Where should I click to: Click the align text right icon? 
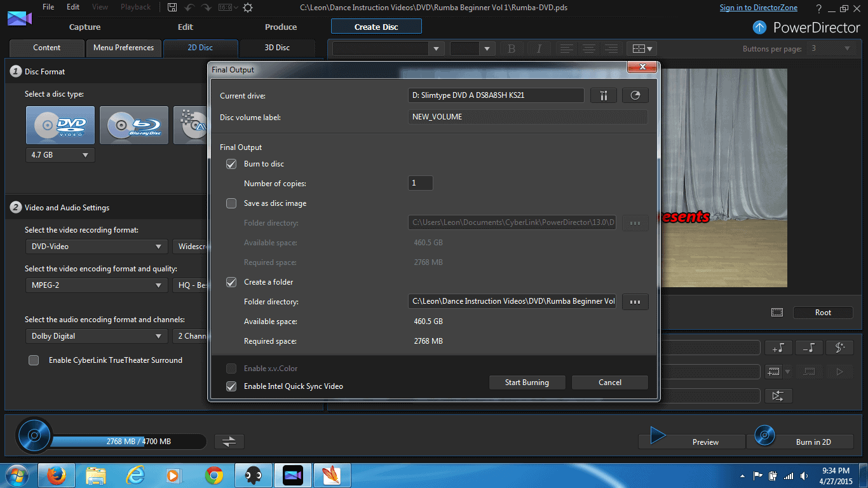coord(611,49)
